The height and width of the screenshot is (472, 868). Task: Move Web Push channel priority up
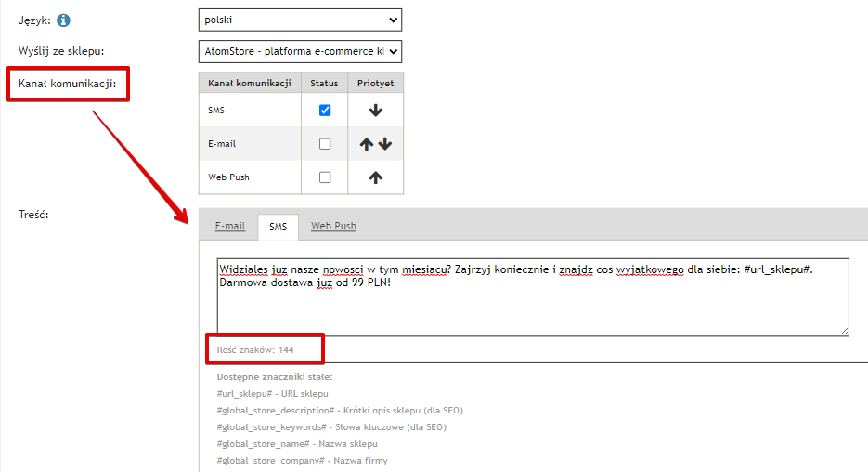tap(375, 177)
